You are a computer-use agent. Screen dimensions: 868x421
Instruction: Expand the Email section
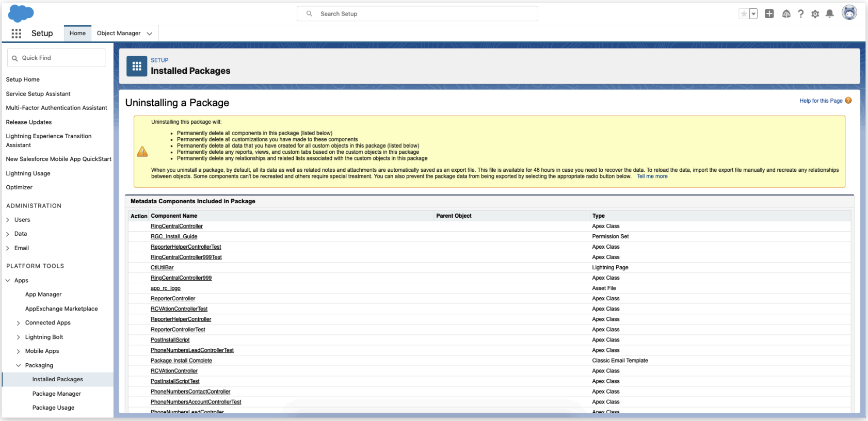8,248
